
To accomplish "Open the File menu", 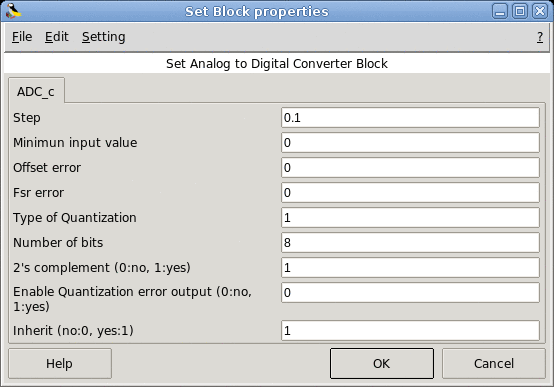I will click(22, 37).
